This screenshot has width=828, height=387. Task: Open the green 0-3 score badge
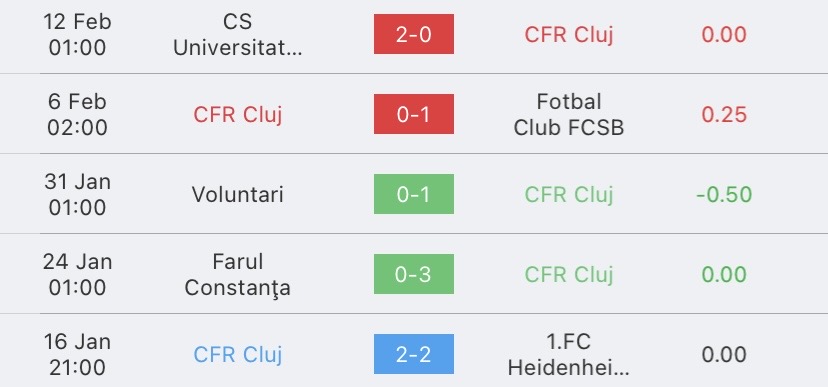tap(413, 274)
